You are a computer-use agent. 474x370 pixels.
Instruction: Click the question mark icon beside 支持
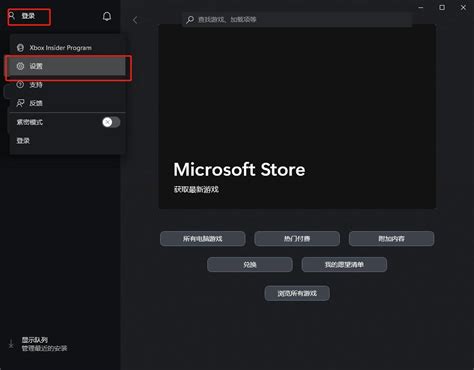pyautogui.click(x=20, y=84)
